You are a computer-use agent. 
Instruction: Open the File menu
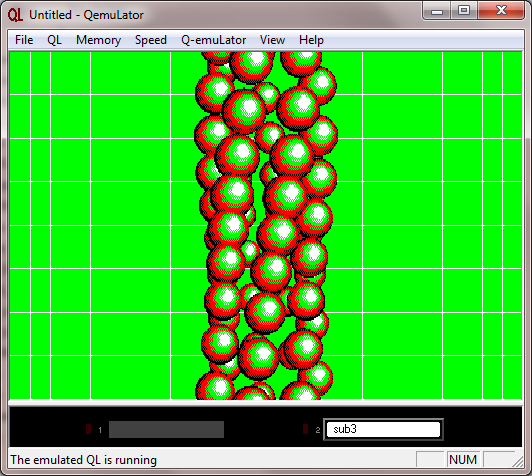24,40
